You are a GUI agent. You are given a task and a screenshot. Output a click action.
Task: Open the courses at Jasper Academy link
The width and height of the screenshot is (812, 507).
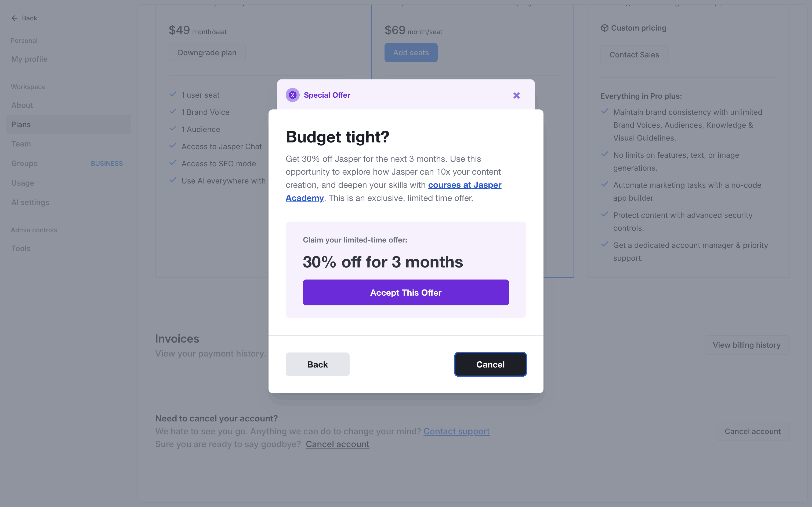464,185
